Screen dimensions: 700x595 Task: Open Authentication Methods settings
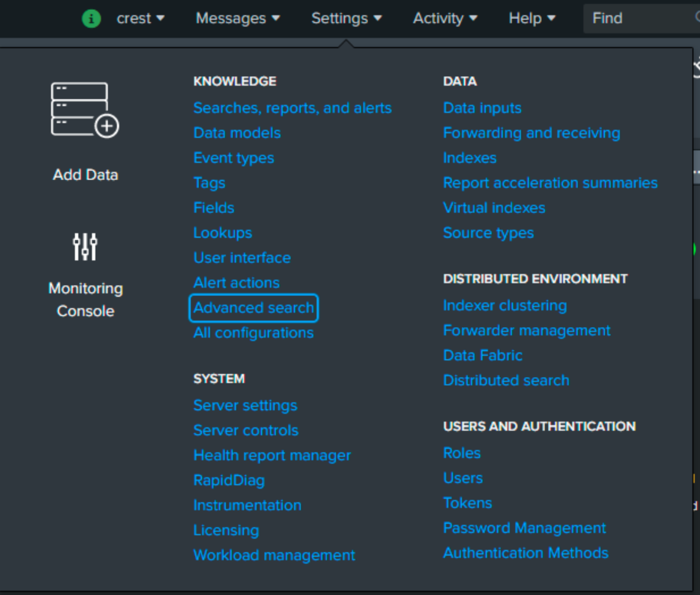(x=525, y=553)
